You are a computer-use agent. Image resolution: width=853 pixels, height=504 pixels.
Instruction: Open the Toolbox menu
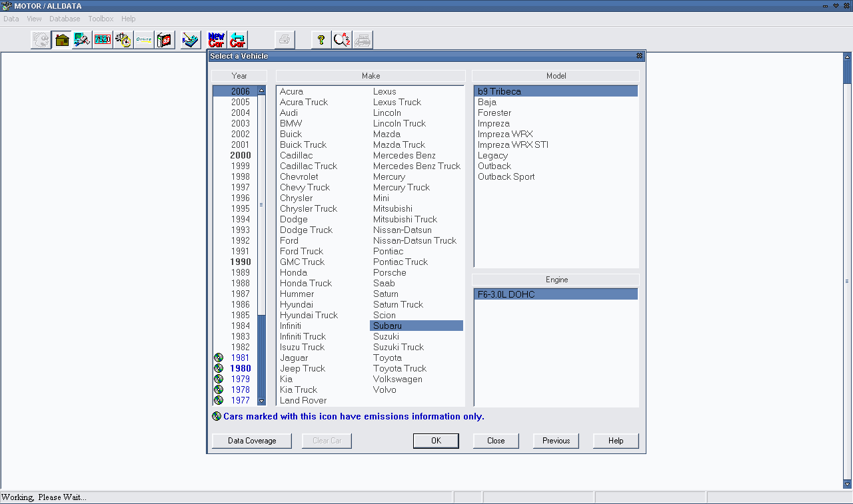tap(101, 19)
